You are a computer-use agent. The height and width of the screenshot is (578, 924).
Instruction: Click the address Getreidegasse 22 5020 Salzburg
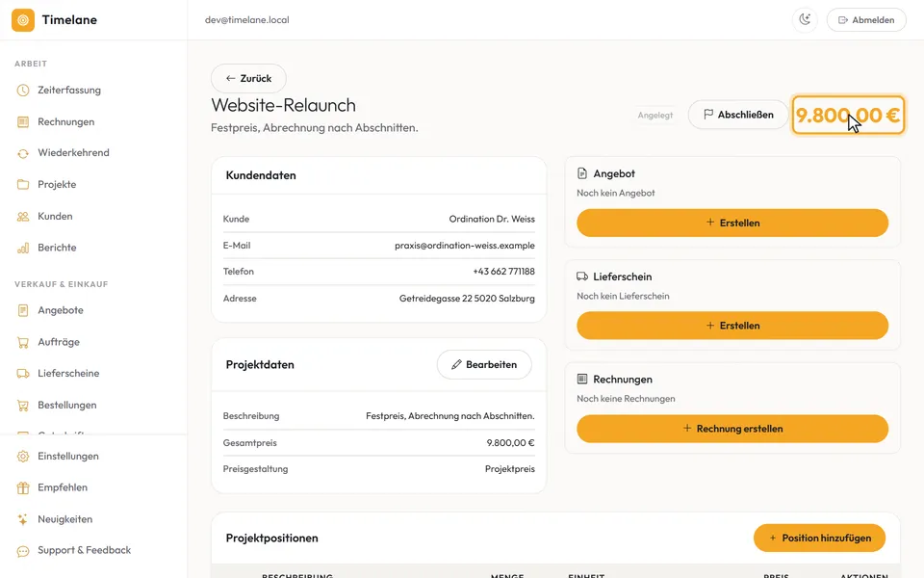point(467,299)
